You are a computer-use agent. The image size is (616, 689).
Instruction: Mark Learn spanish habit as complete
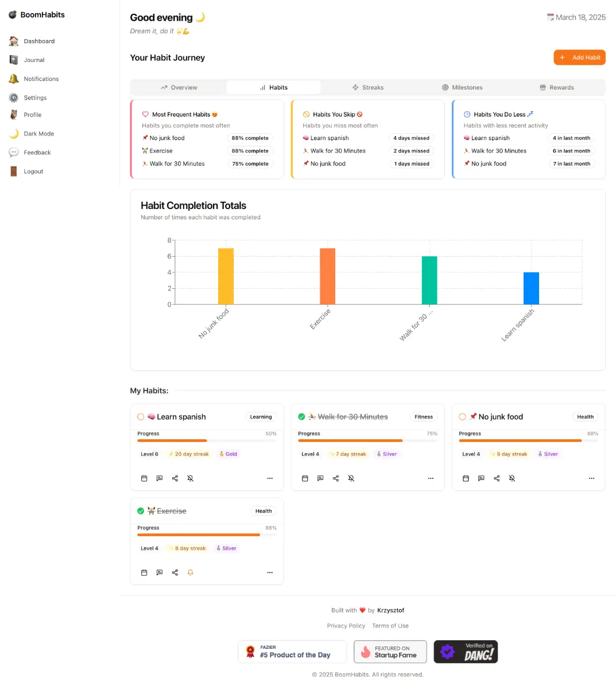(141, 417)
